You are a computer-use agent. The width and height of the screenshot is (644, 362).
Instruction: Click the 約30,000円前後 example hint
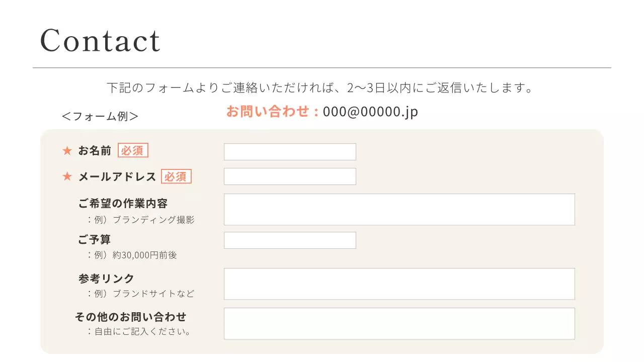(x=145, y=255)
